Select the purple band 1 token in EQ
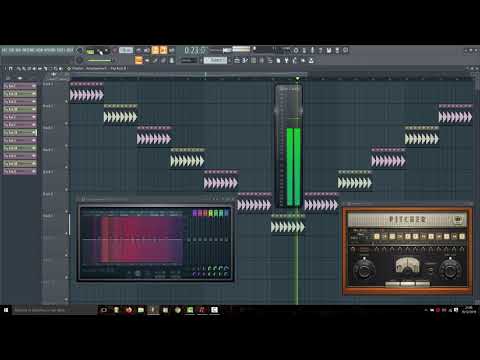This screenshot has height=360, width=480. (x=195, y=213)
